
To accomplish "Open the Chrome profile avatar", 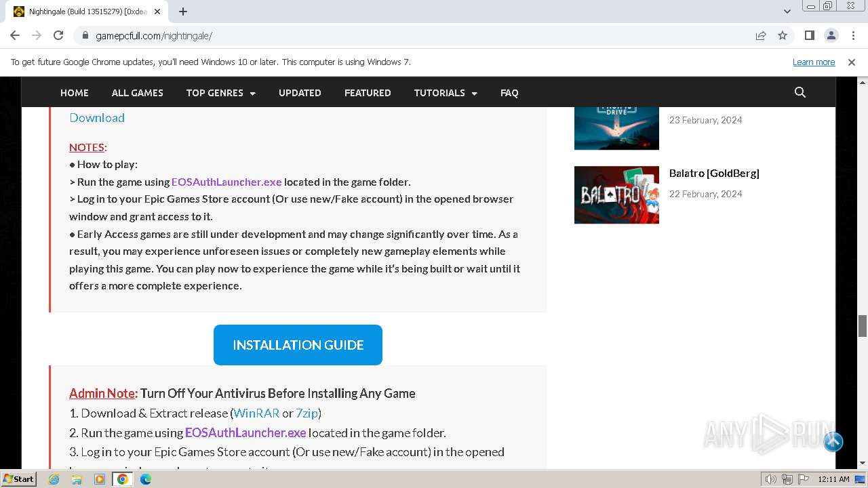I will (x=831, y=35).
